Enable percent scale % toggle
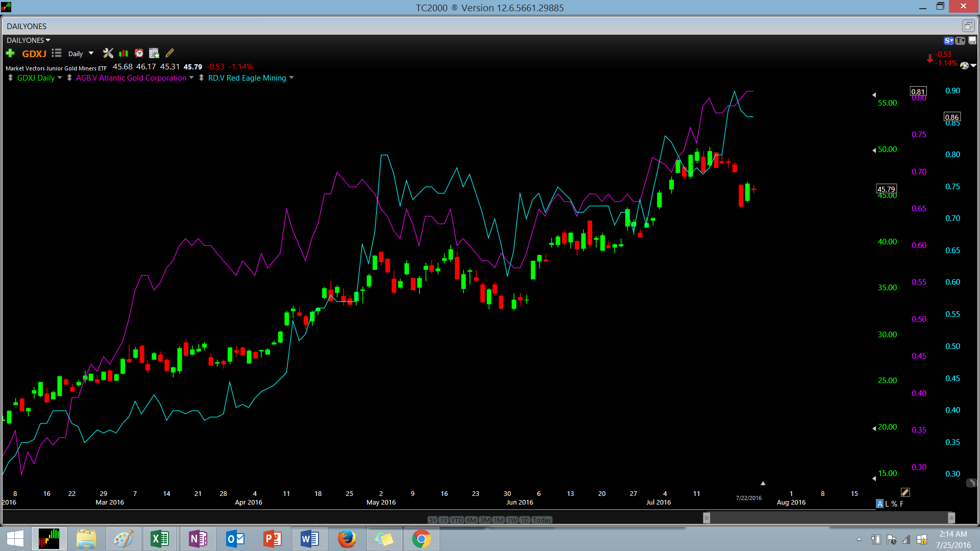Image resolution: width=980 pixels, height=551 pixels. tap(894, 504)
